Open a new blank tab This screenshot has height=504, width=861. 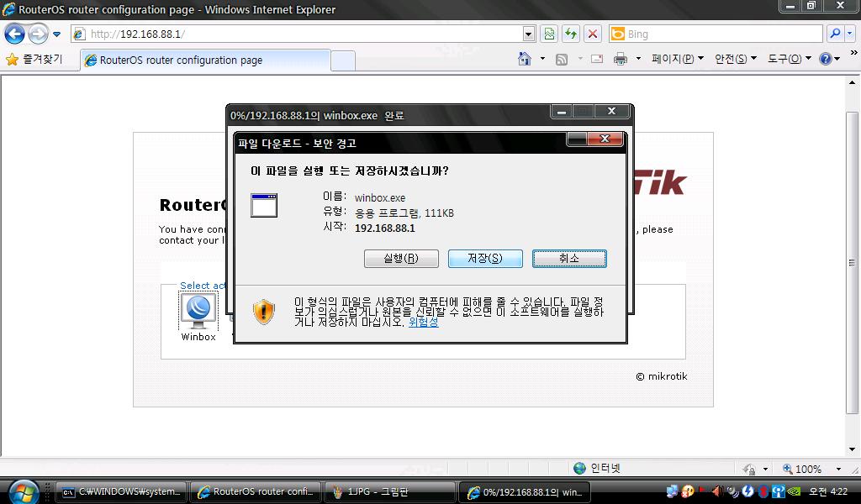point(343,60)
